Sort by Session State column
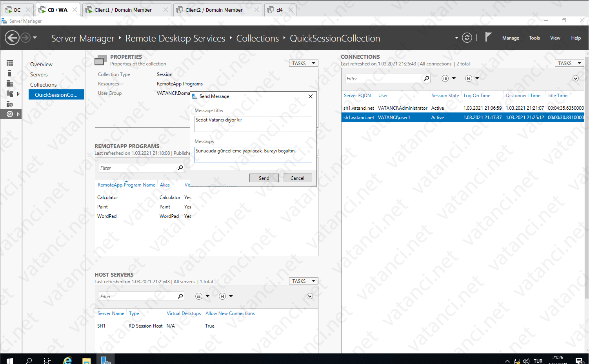Image resolution: width=589 pixels, height=364 pixels. 445,96
